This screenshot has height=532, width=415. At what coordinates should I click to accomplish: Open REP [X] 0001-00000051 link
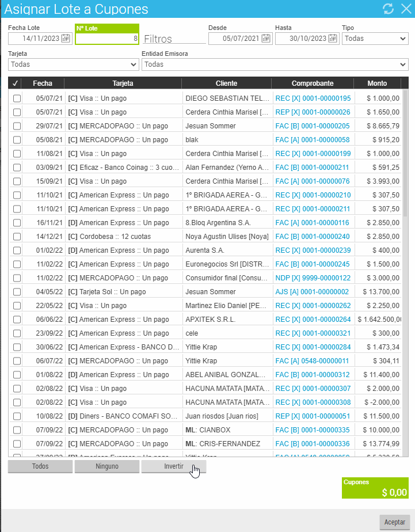pos(313,416)
